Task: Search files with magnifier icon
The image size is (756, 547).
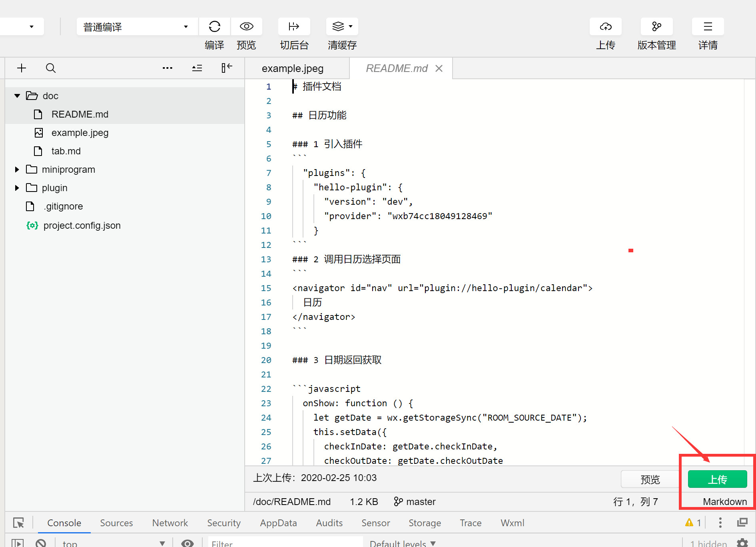Action: (x=51, y=68)
